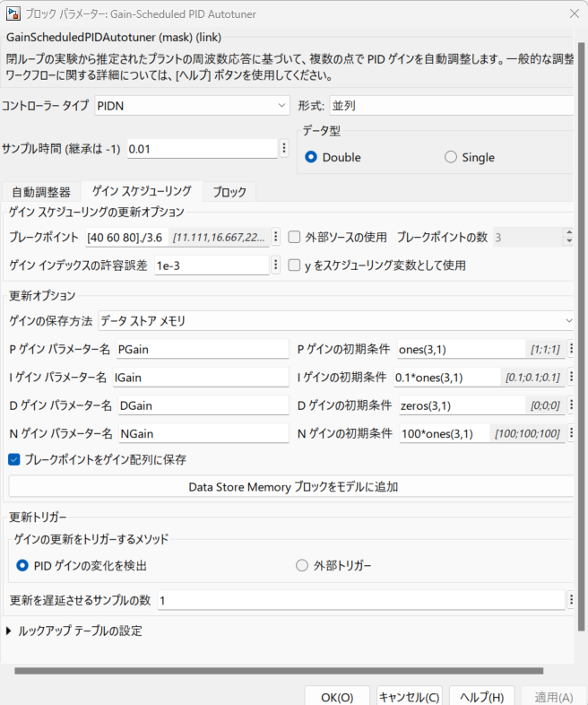Viewport: 588px width, 705px height.
Task: Open the options menu for the N gain initial condition
Action: [571, 433]
